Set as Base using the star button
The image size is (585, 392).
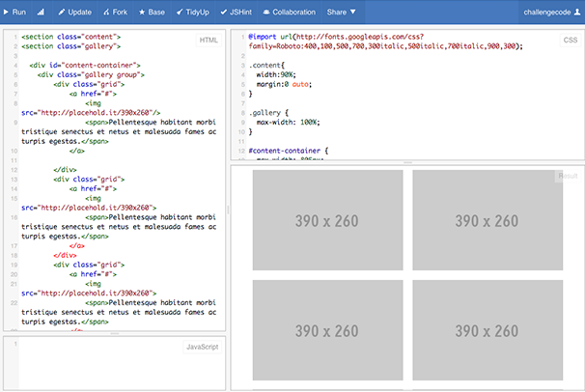(x=153, y=13)
